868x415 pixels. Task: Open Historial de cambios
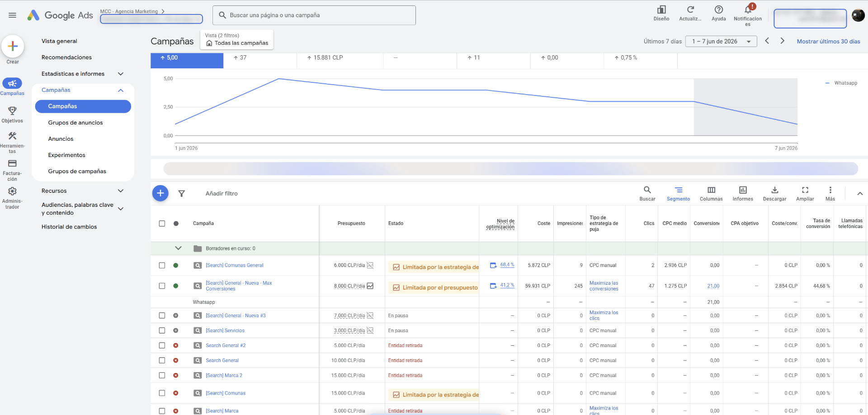(69, 227)
